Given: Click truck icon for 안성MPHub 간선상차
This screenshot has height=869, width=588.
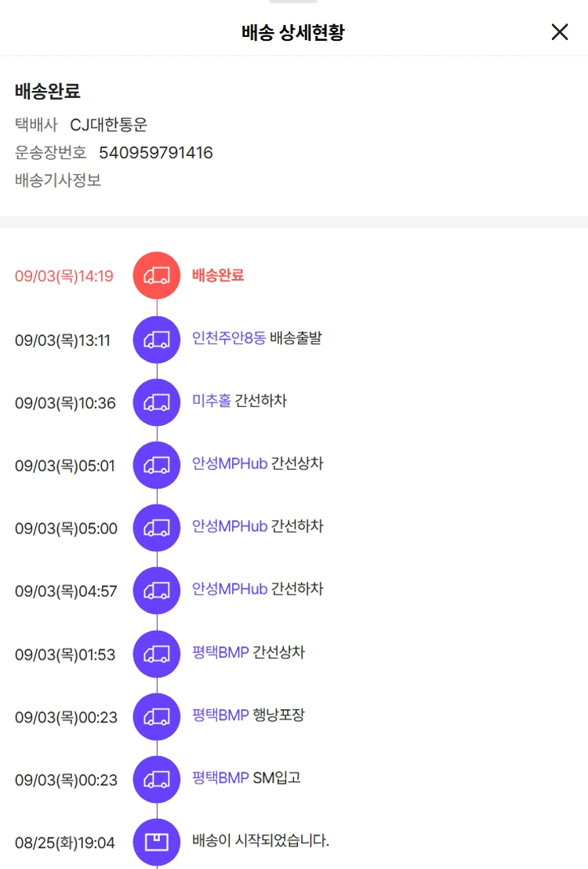Looking at the screenshot, I should [157, 465].
